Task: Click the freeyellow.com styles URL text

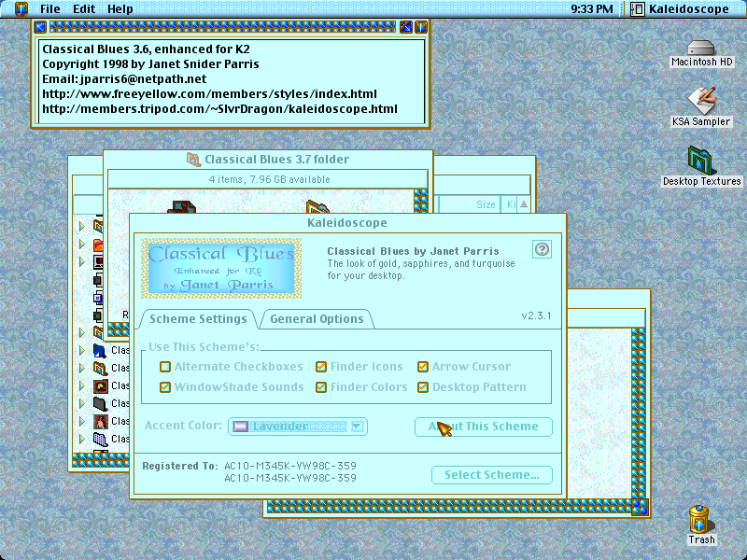Action: (x=209, y=94)
